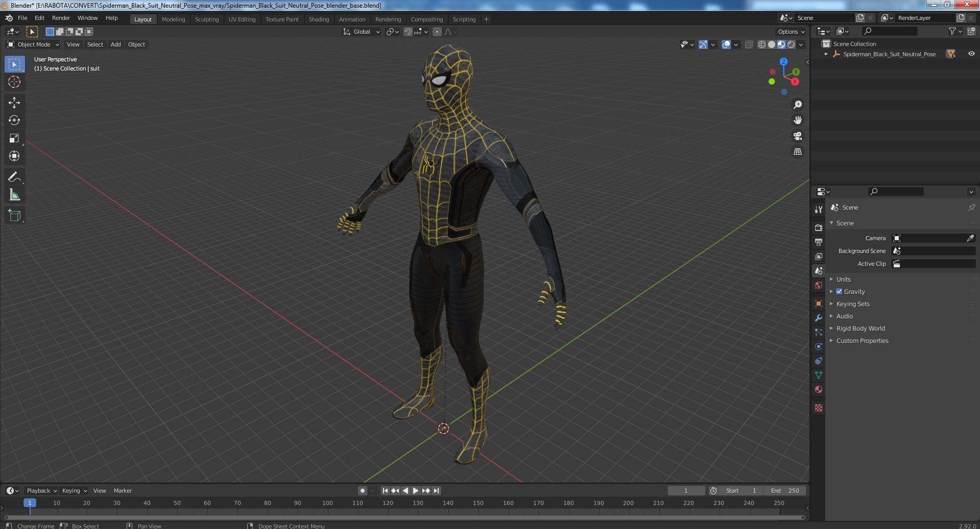The height and width of the screenshot is (529, 980).
Task: Switch to rendered shading mode
Action: click(x=791, y=44)
